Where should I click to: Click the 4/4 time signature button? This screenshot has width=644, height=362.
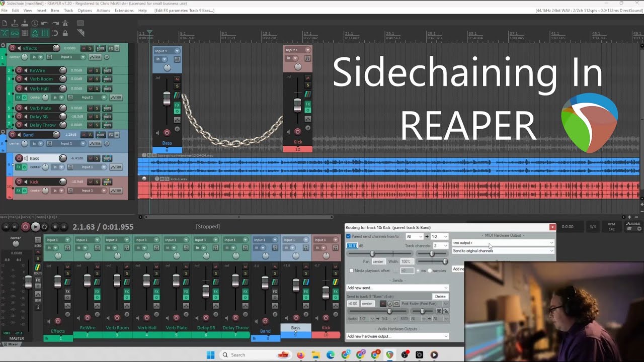(593, 227)
